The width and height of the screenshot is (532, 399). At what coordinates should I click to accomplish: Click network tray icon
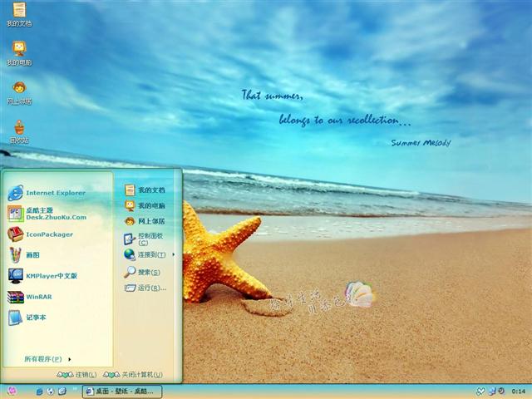492,392
